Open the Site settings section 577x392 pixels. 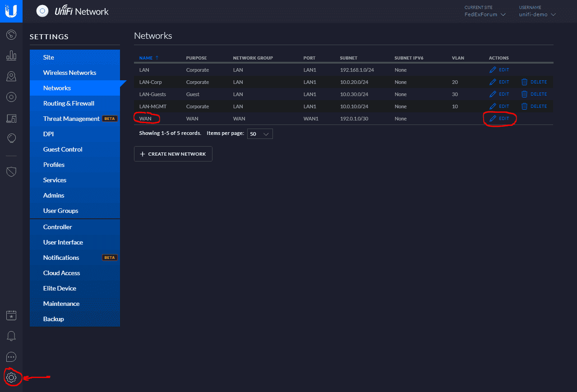tap(75, 57)
